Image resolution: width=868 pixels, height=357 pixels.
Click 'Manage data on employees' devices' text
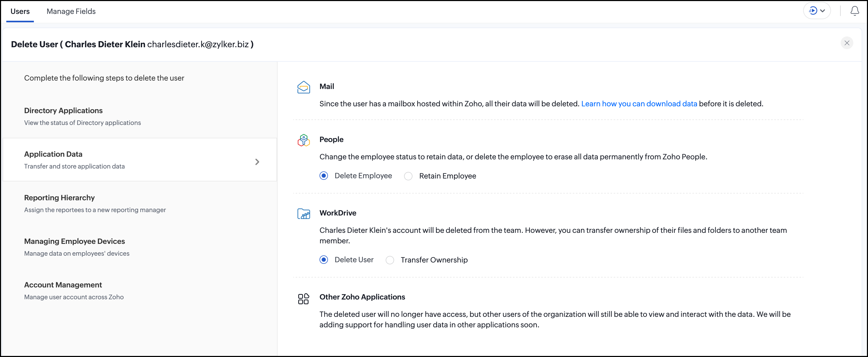77,253
